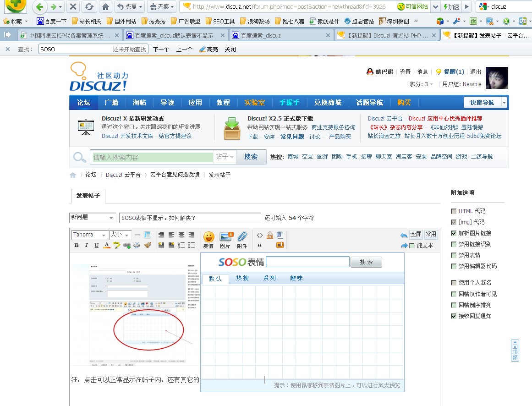Open the 新问题 thread type dropdown

[93, 217]
